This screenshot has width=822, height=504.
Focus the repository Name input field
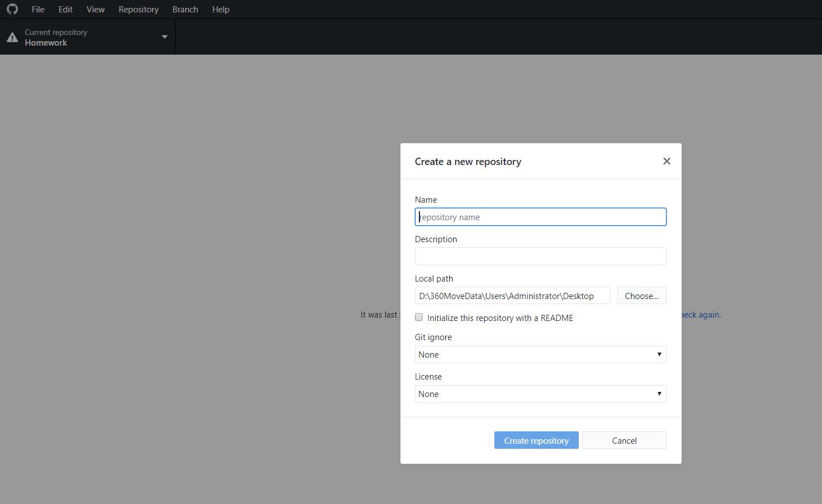click(540, 217)
